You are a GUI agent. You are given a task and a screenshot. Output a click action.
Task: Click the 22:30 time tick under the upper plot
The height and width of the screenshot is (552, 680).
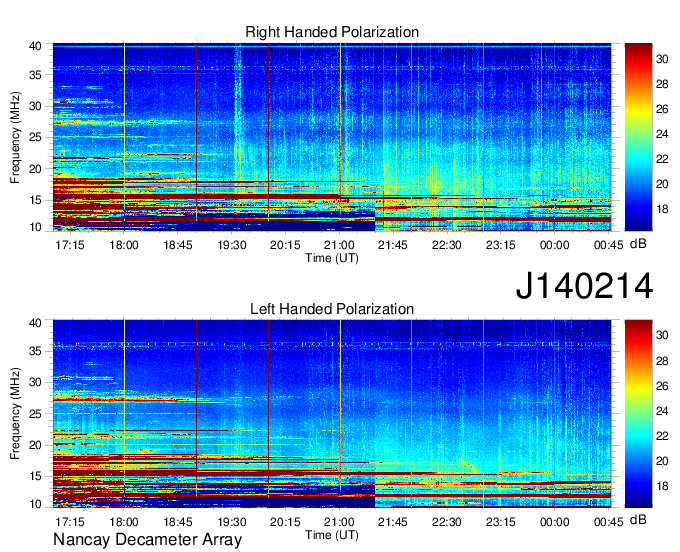pyautogui.click(x=447, y=245)
